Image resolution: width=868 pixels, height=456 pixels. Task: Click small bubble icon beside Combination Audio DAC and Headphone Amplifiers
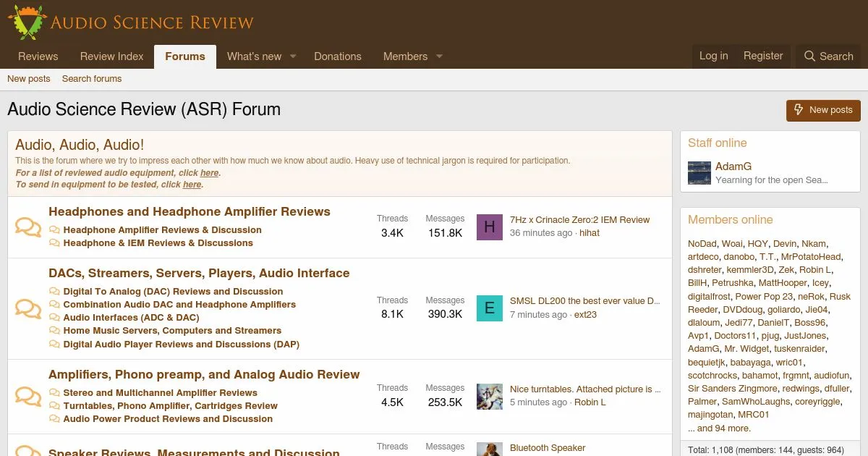[x=54, y=304]
